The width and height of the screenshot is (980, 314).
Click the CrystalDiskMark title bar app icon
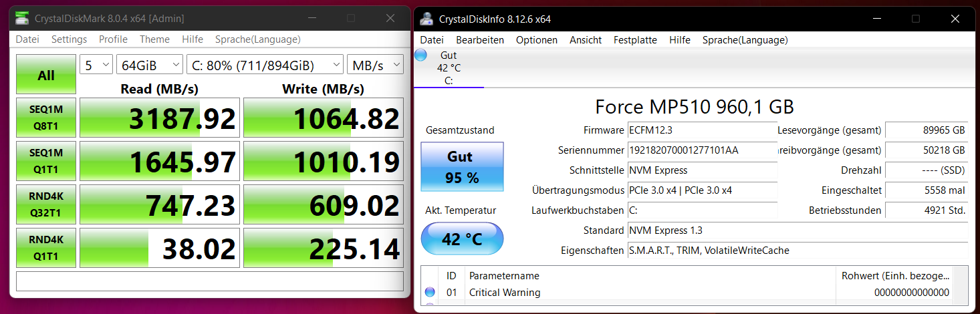pos(23,18)
